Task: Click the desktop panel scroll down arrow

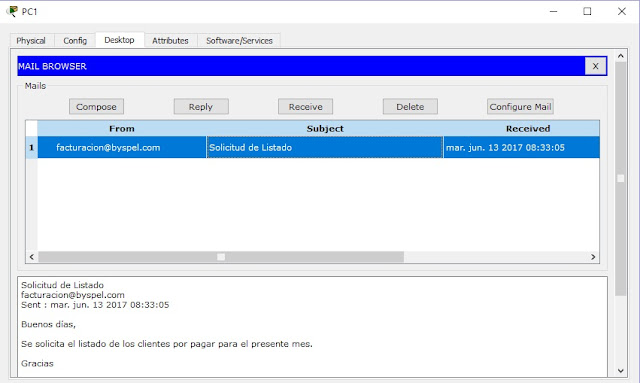Action: 621,371
